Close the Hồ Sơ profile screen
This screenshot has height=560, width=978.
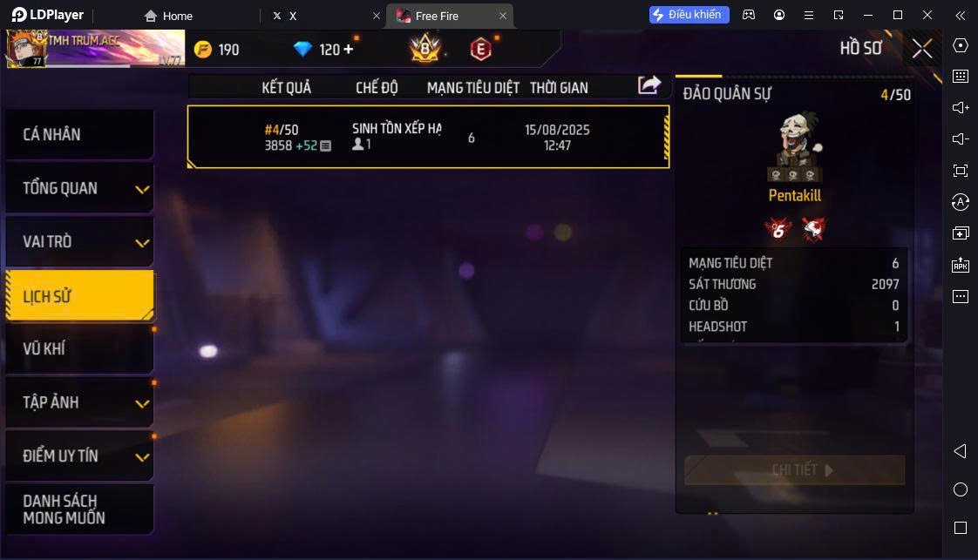922,49
